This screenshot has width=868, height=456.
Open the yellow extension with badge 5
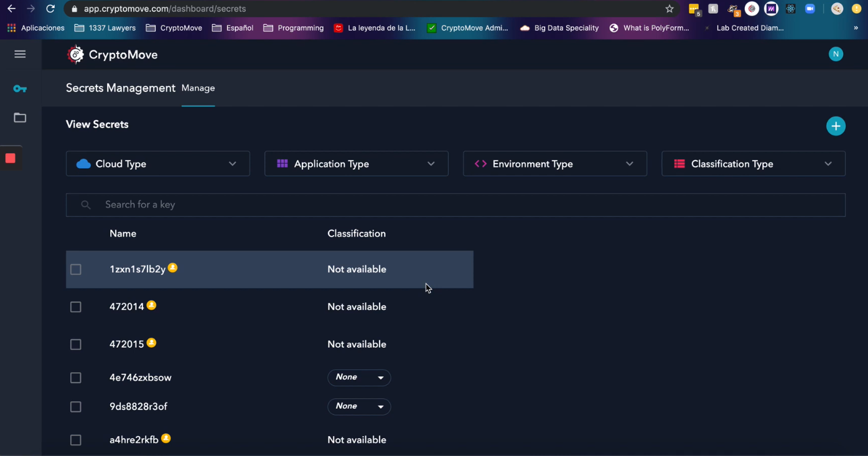pyautogui.click(x=694, y=9)
